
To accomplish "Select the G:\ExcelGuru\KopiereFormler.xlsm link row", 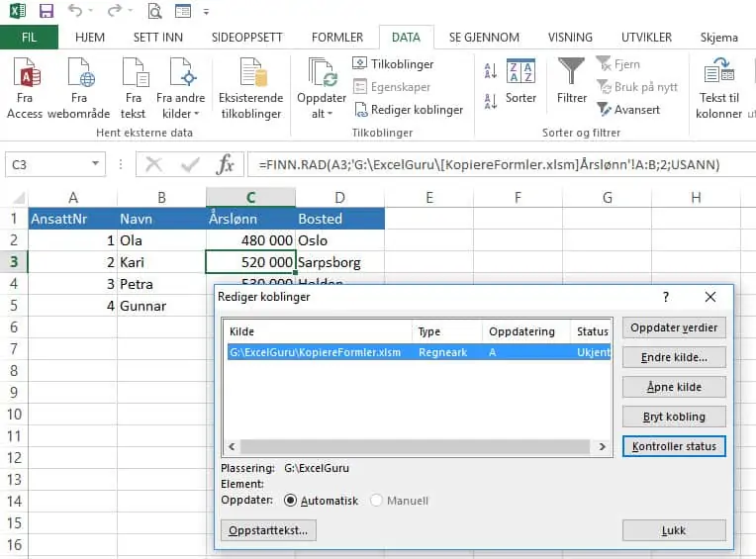I will pyautogui.click(x=419, y=352).
